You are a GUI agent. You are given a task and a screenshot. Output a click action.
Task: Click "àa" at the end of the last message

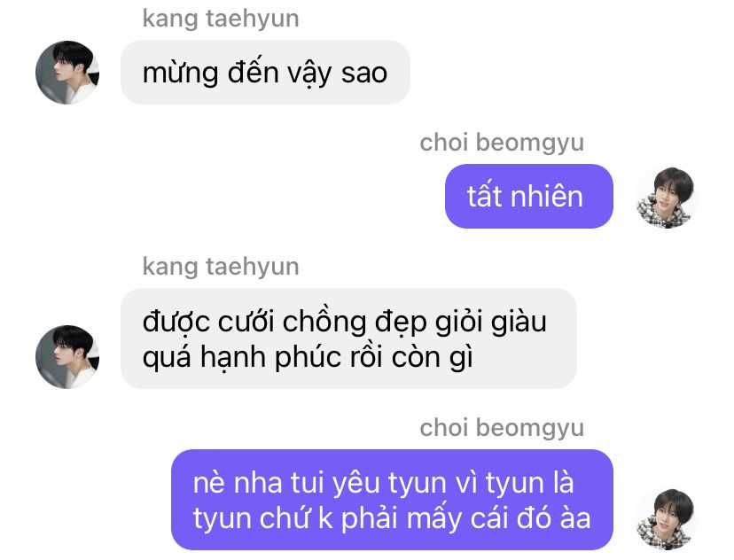575,518
